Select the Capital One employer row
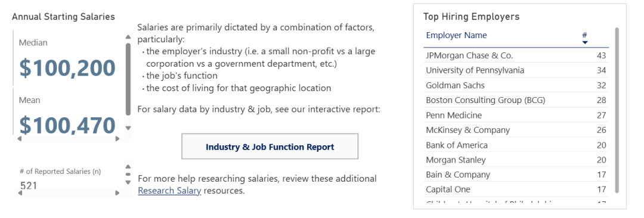 tap(516, 189)
